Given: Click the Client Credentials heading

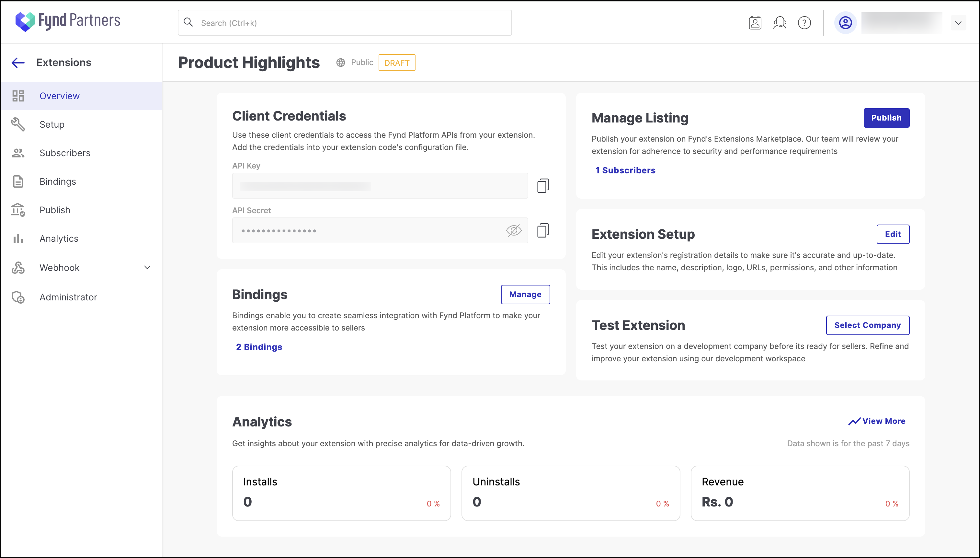Looking at the screenshot, I should 289,116.
